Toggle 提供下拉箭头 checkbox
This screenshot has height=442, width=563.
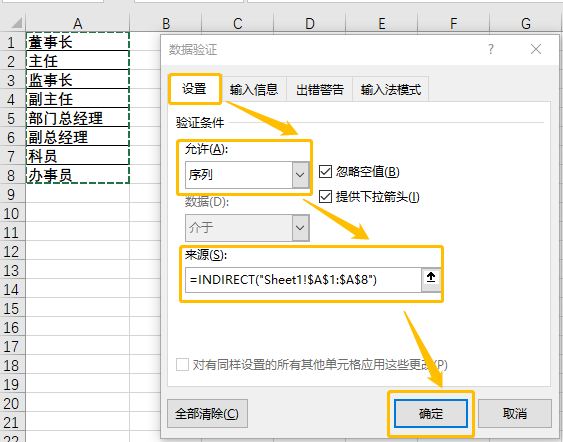pos(325,196)
